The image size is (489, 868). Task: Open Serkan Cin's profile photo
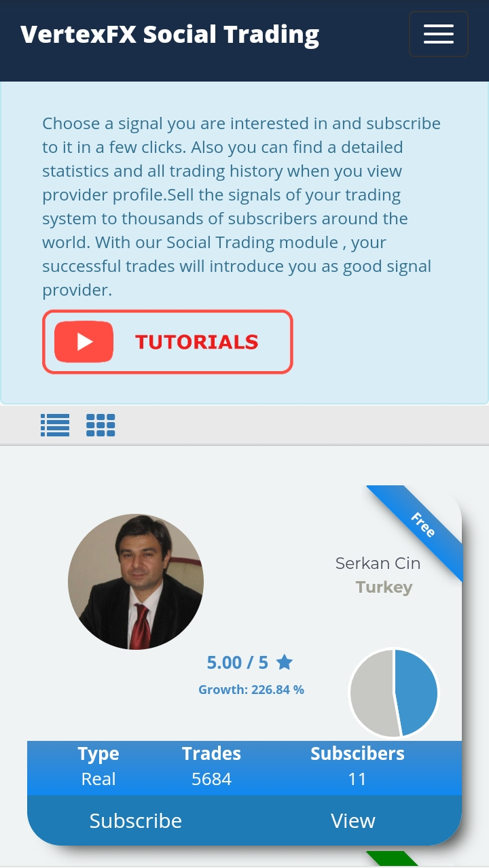(136, 582)
